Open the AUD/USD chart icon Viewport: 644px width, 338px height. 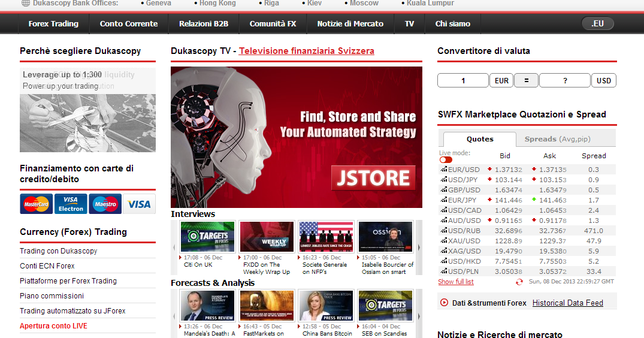coord(443,220)
